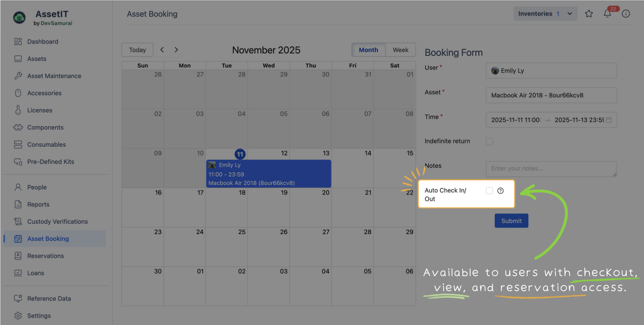Image resolution: width=644 pixels, height=325 pixels.
Task: Switch calendar to Month view
Action: pyautogui.click(x=368, y=50)
